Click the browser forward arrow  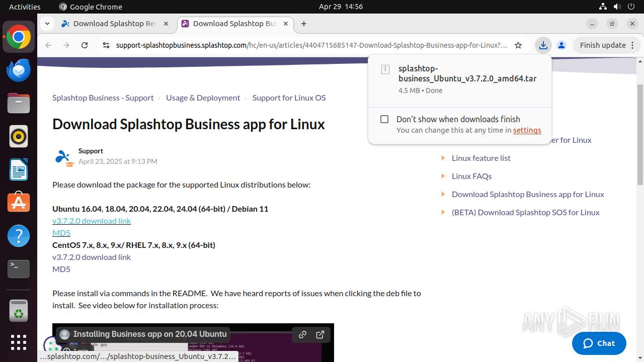(66, 45)
